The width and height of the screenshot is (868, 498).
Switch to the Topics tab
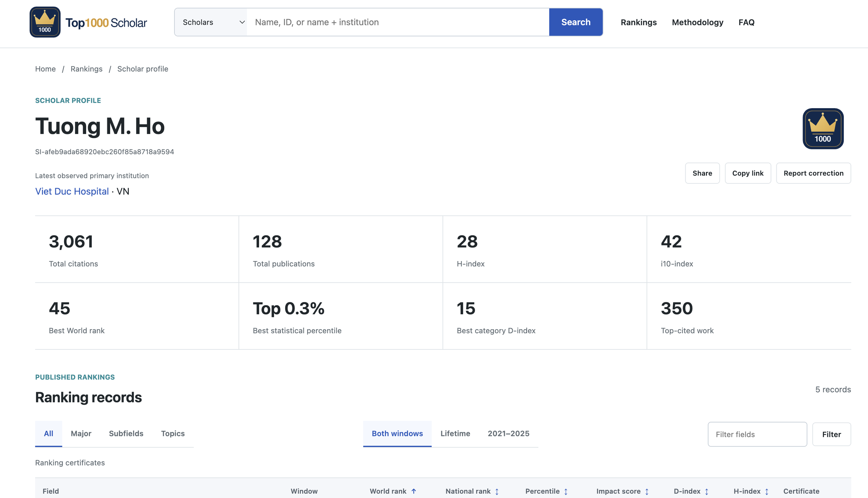click(x=173, y=433)
